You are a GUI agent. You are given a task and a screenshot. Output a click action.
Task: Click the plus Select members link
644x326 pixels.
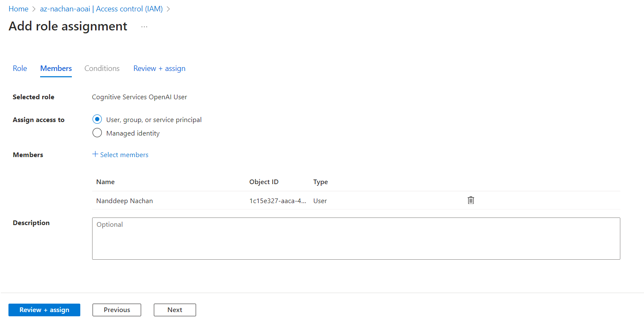[120, 155]
